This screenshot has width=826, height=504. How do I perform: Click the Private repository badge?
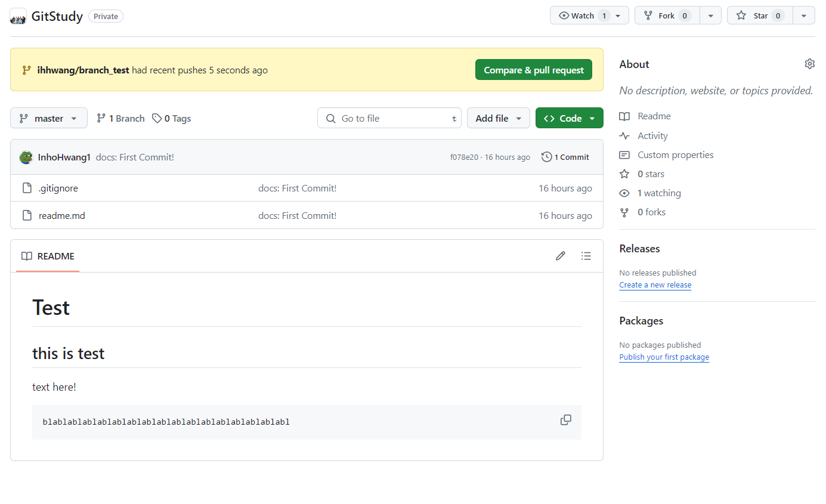(106, 16)
